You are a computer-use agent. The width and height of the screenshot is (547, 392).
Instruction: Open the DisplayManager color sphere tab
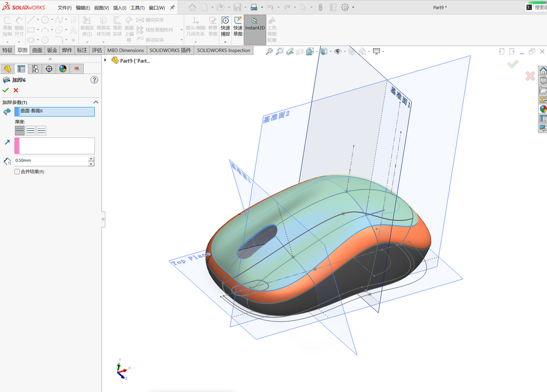coord(63,69)
